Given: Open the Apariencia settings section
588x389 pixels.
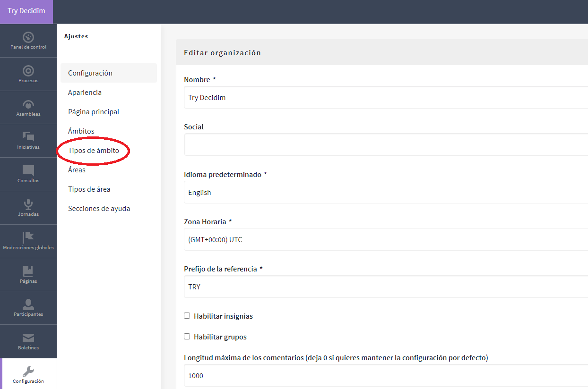Looking at the screenshot, I should coord(85,93).
